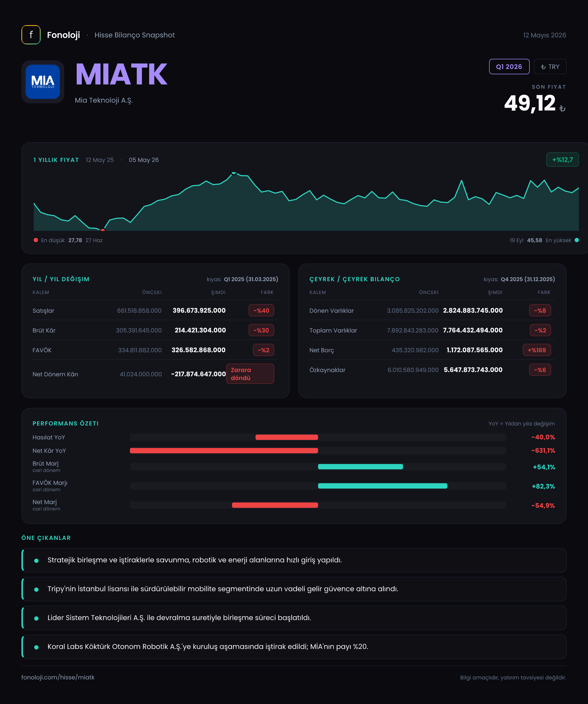Click the Lider Sistem Teknolojileri highlight card
This screenshot has height=704, width=588.
(x=294, y=618)
